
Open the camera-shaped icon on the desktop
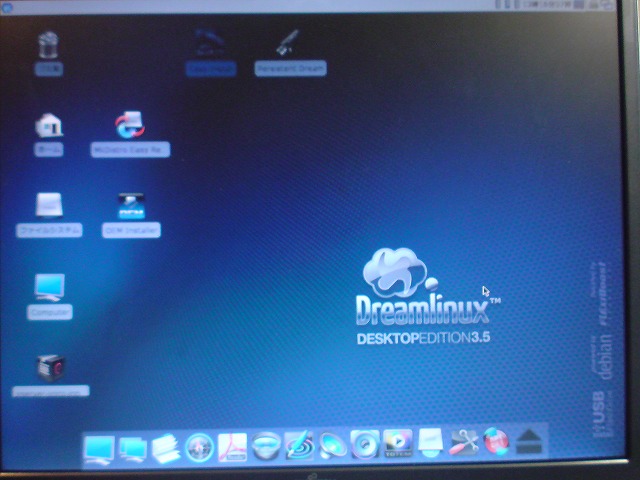pyautogui.click(x=51, y=367)
